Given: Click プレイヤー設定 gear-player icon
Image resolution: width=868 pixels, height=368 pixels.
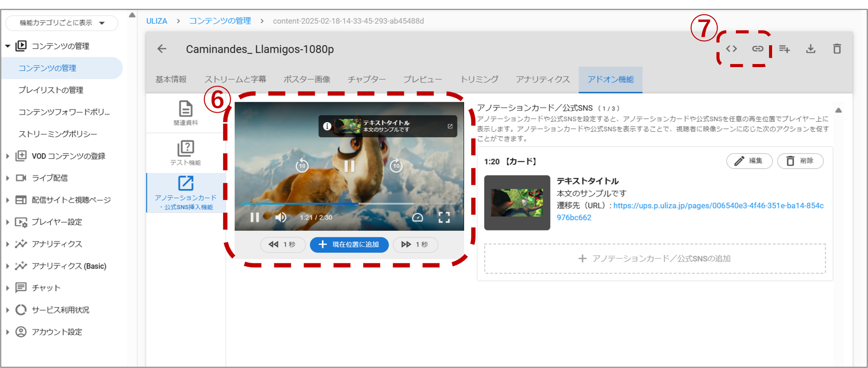Looking at the screenshot, I should pyautogui.click(x=21, y=222).
